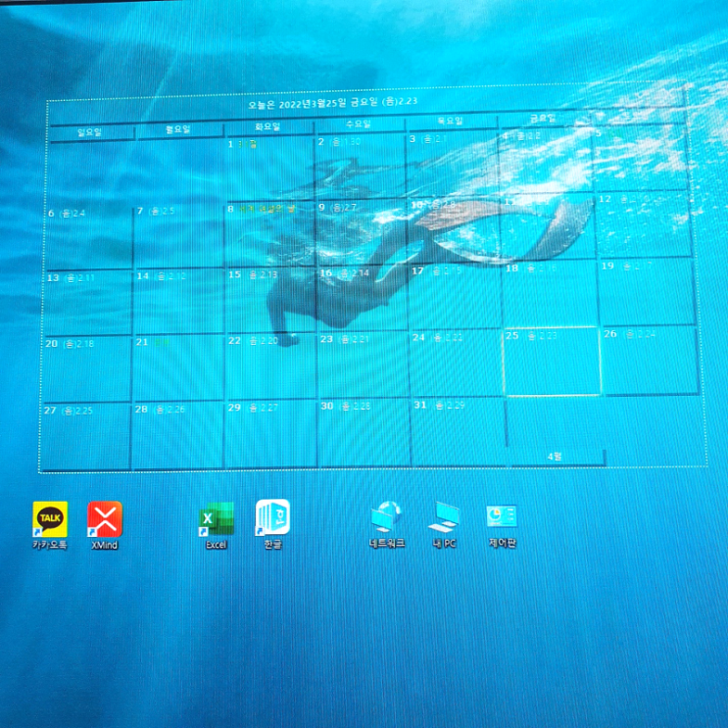Select calendar day 19
The width and height of the screenshot is (728, 728).
(647, 292)
